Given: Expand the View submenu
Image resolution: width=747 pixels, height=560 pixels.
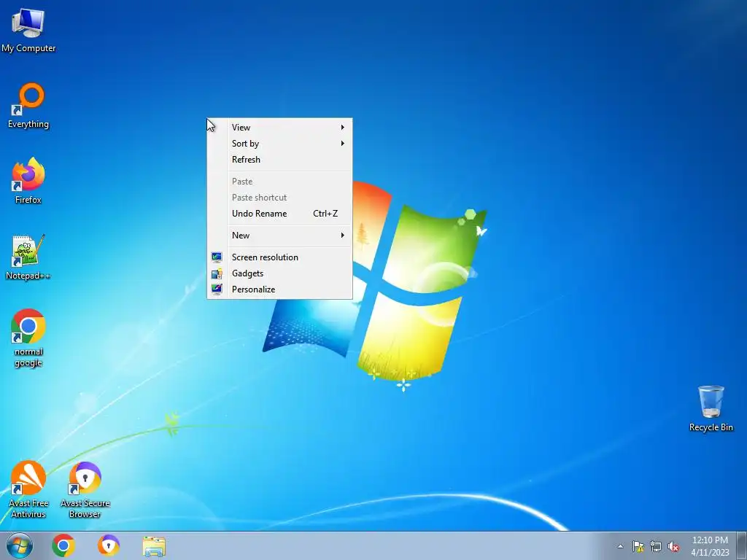Looking at the screenshot, I should [279, 127].
